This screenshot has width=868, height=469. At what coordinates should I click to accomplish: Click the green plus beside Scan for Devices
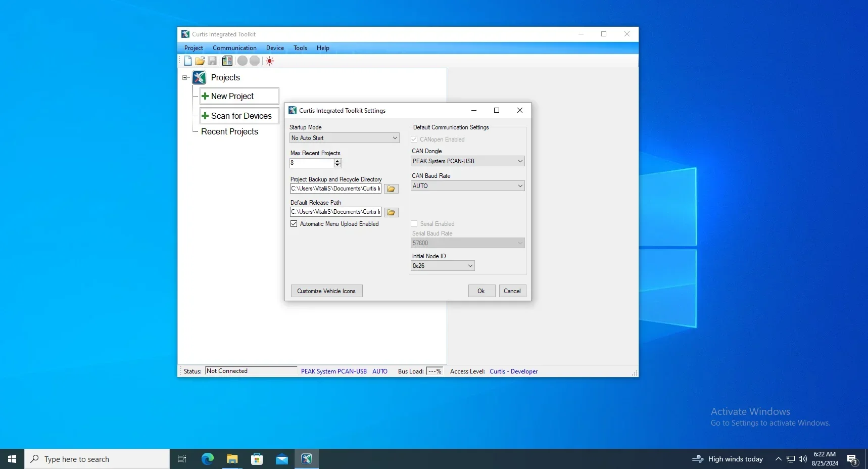[205, 116]
